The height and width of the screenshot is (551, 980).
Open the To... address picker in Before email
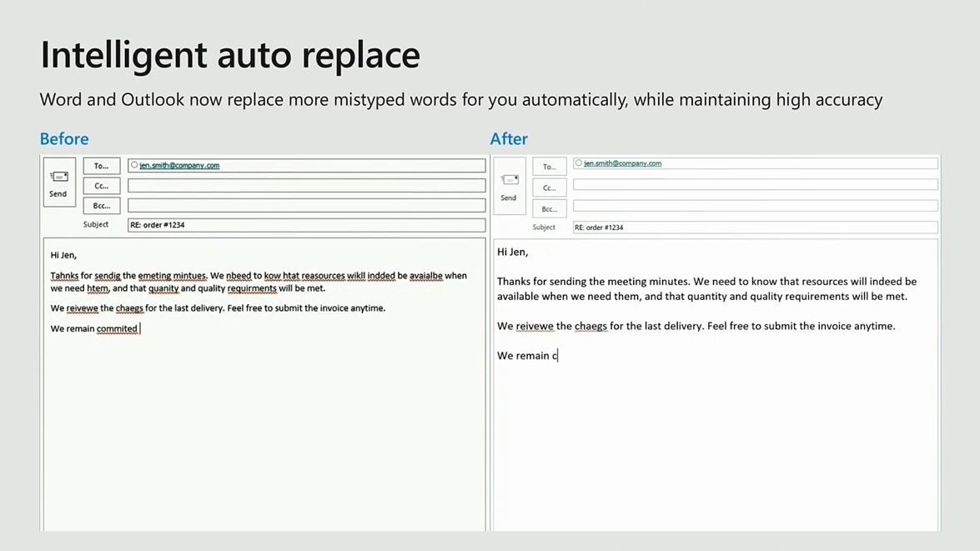pos(101,166)
